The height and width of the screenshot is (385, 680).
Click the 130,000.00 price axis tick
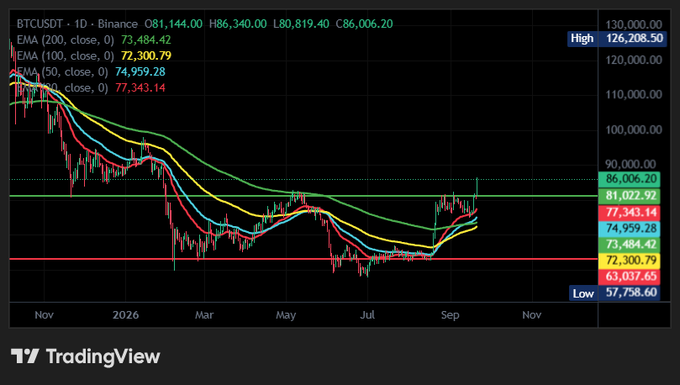pos(634,24)
